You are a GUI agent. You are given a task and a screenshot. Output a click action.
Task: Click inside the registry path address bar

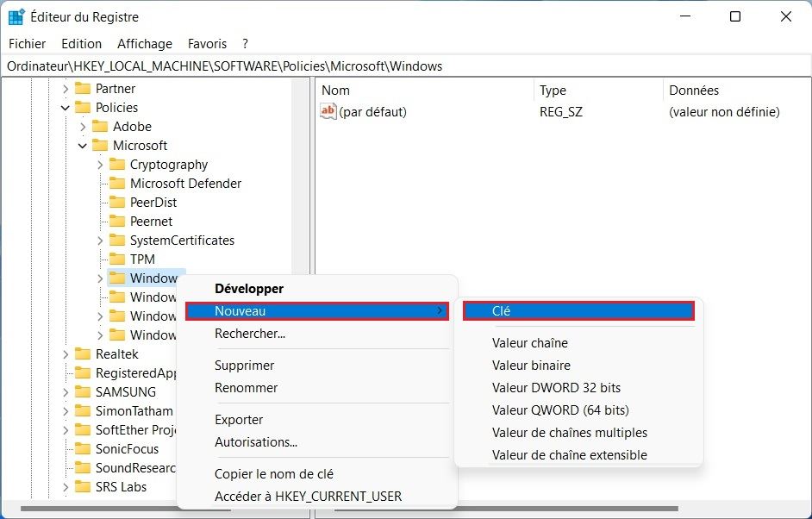(259, 66)
